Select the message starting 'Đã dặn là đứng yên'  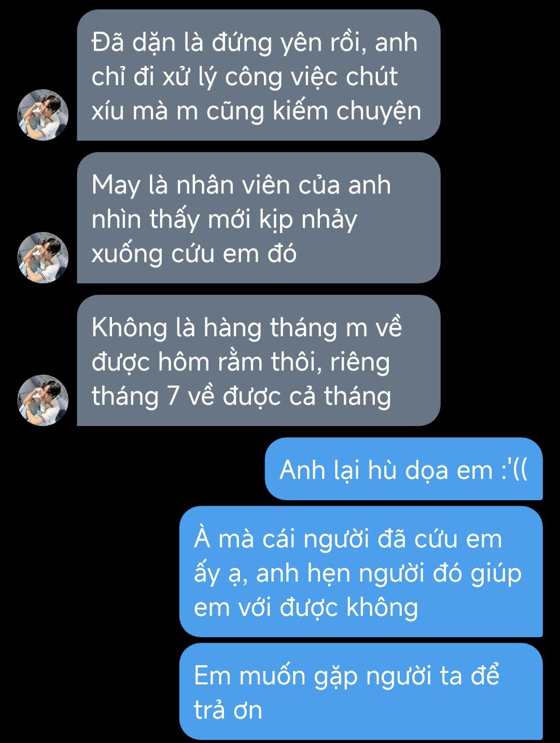[259, 75]
